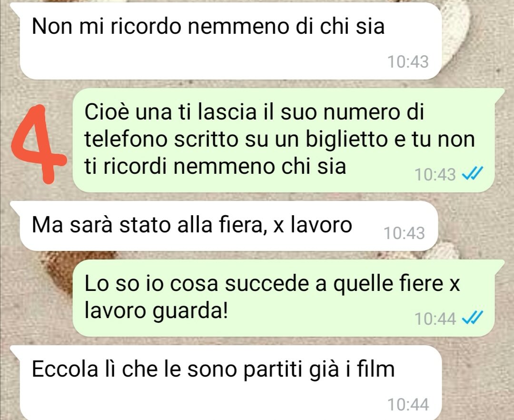Click 10:44 timestamp under 'partiti già i film'

408,404
